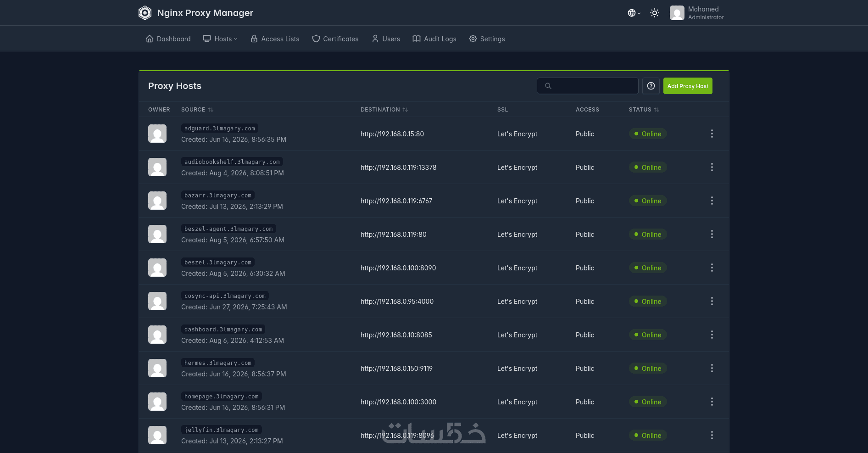Open the language globe dropdown
Viewport: 868px width, 453px height.
tap(634, 13)
